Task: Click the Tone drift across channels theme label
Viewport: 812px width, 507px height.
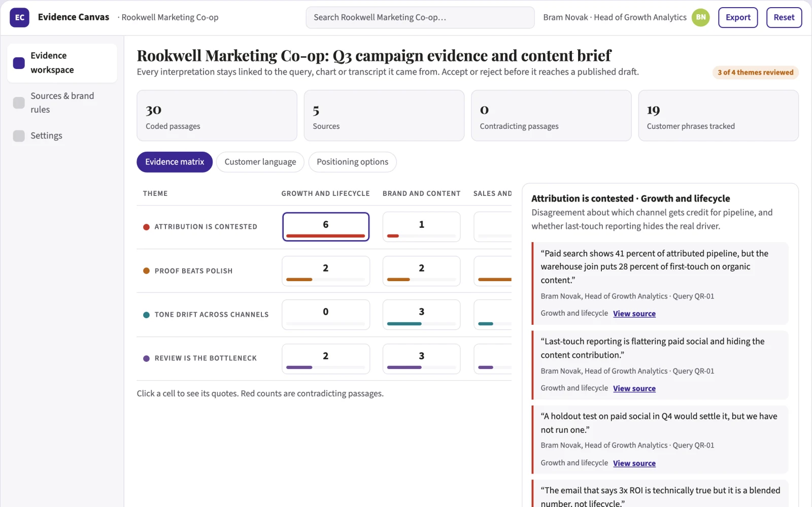Action: tap(212, 315)
